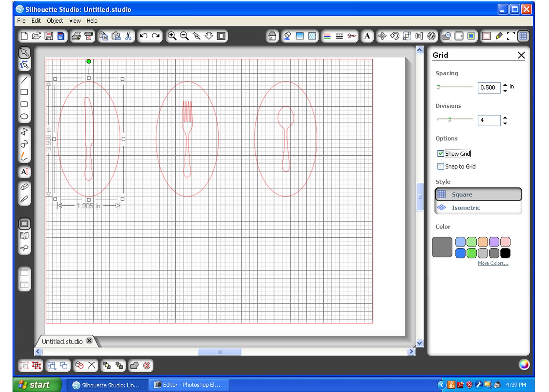Open the Object menu
This screenshot has width=549, height=392.
click(55, 21)
